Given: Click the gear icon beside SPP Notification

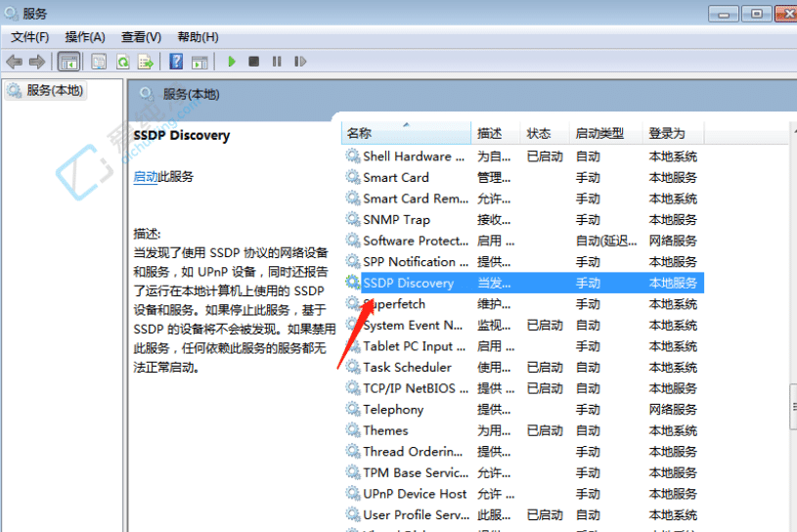Looking at the screenshot, I should tap(353, 262).
